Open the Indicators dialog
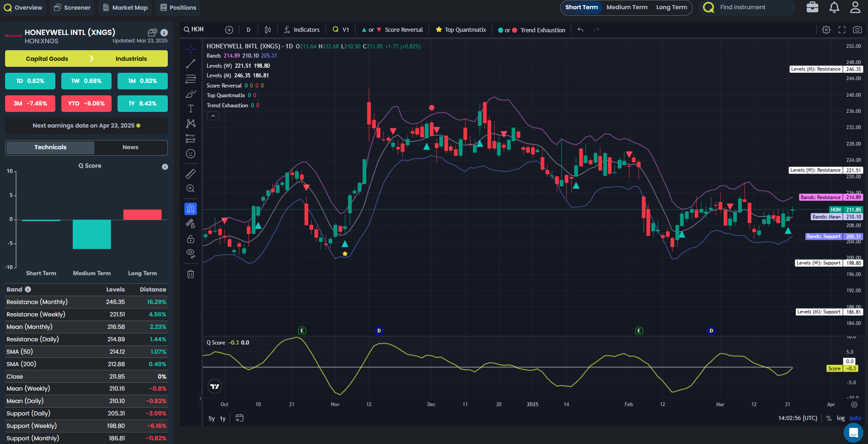868x444 pixels. coord(302,30)
